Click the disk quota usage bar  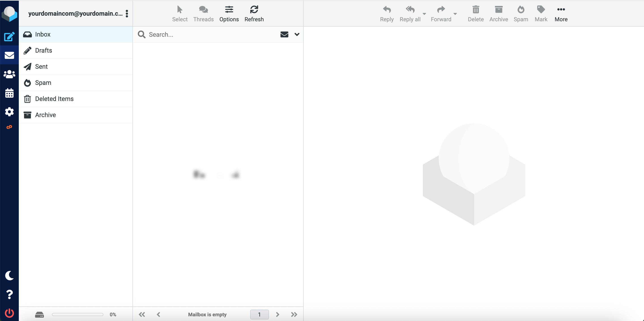point(77,314)
